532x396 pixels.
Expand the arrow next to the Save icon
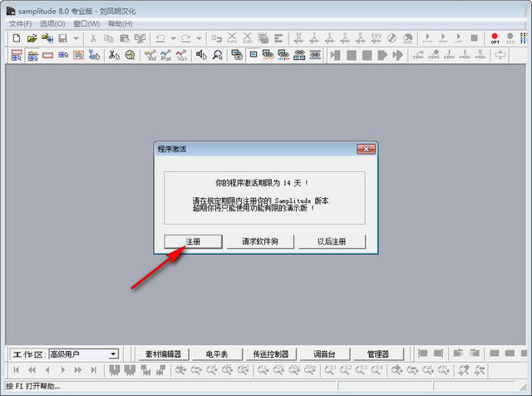tap(76, 38)
